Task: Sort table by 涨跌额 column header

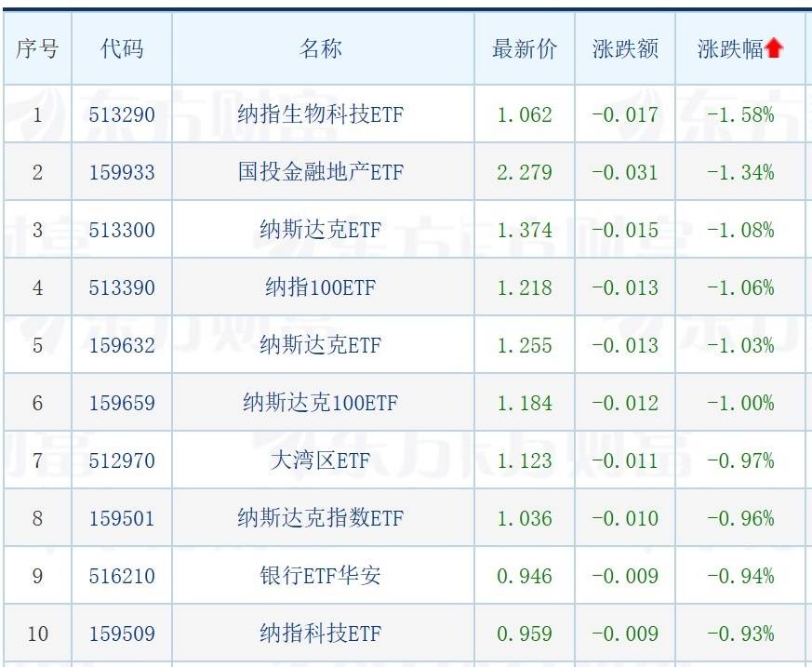Action: (625, 49)
